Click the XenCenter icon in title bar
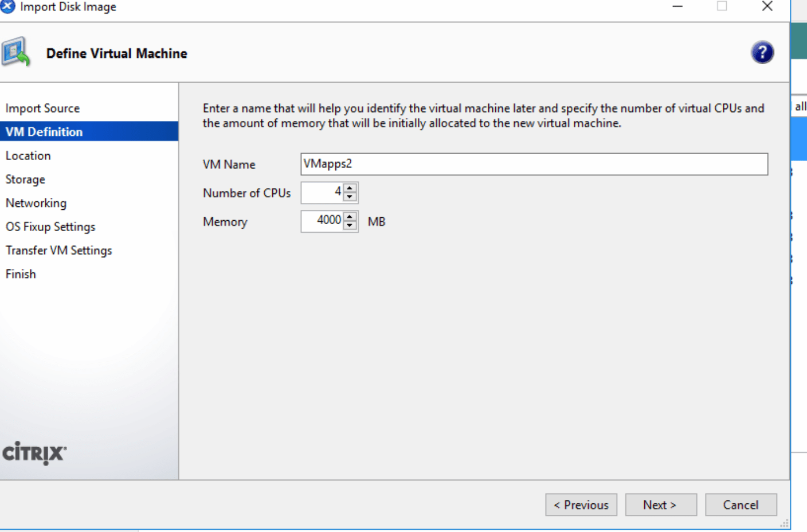807x532 pixels. pos(7,6)
